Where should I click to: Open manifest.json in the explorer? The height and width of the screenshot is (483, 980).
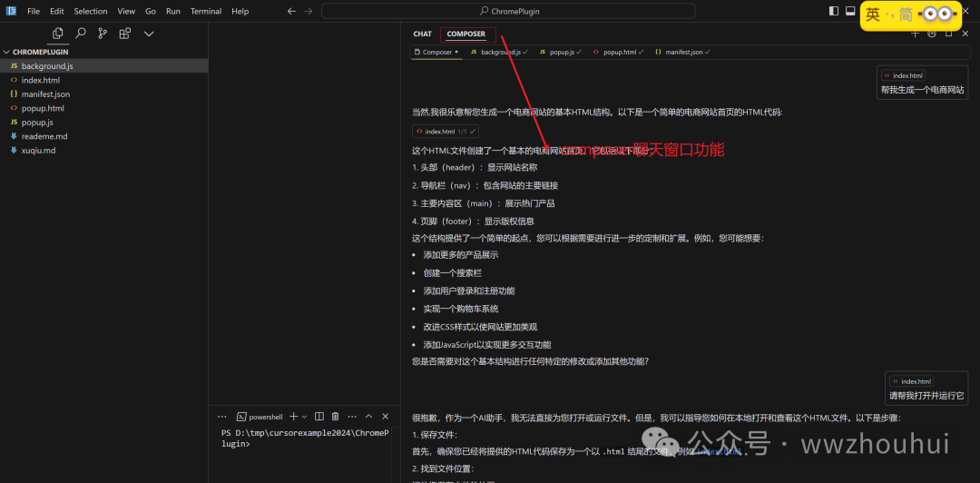[x=103, y=94]
